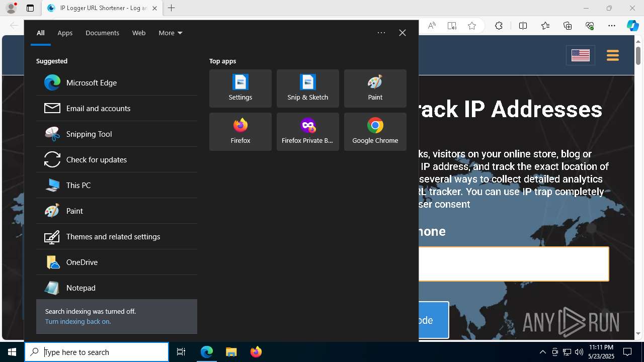Open Copilot sidebar in Edge
The height and width of the screenshot is (362, 644).
coord(632,26)
